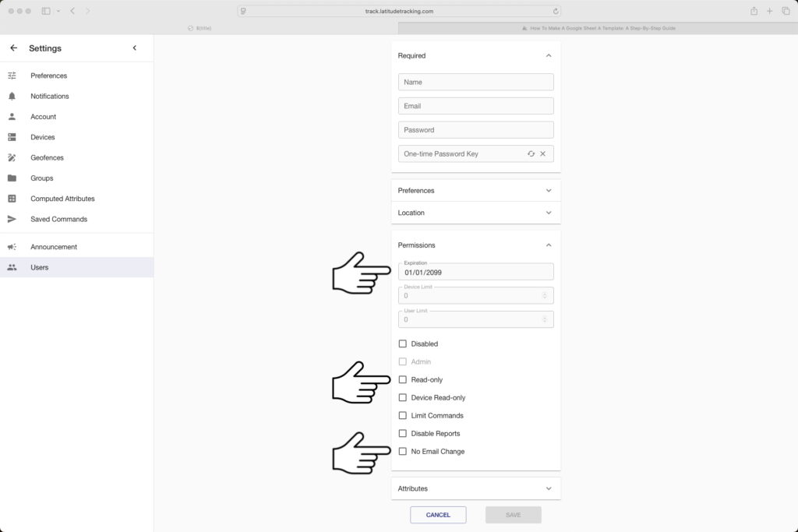Check the Read-only permission
The image size is (798, 532).
403,379
